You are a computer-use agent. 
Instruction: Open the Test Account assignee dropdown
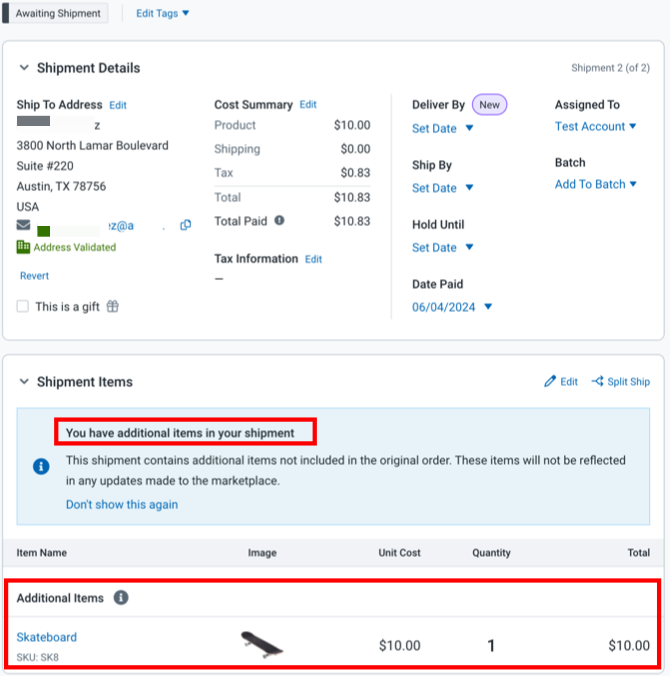pos(595,126)
